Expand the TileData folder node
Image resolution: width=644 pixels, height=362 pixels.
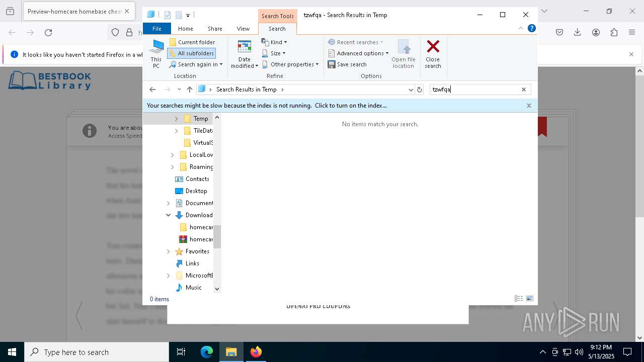(x=176, y=131)
